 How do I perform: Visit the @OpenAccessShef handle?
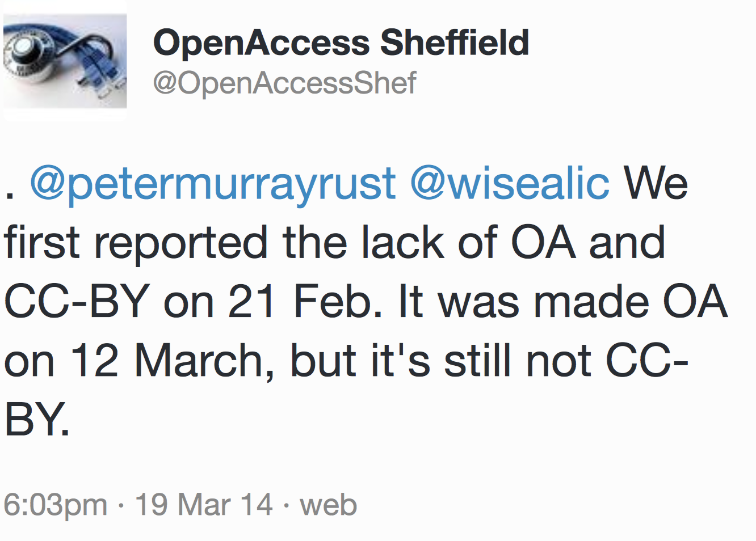point(284,83)
